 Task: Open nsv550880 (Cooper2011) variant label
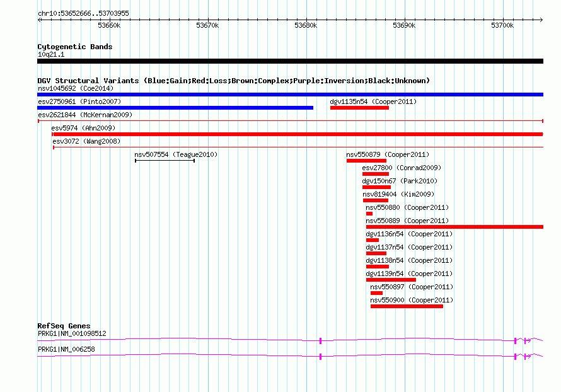(407, 207)
